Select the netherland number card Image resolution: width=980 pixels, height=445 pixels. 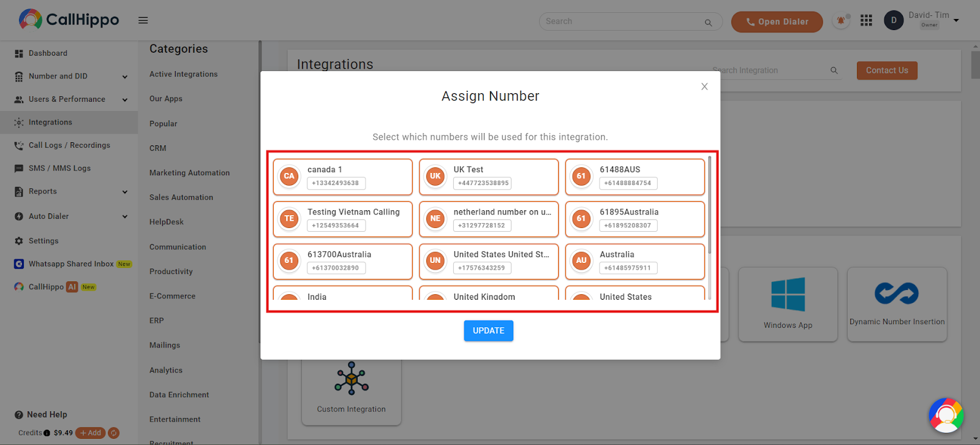pyautogui.click(x=489, y=219)
